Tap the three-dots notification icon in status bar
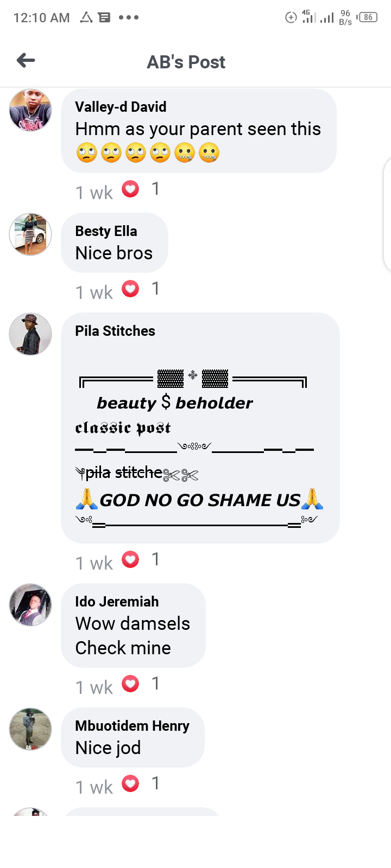Image resolution: width=391 pixels, height=868 pixels. [129, 17]
